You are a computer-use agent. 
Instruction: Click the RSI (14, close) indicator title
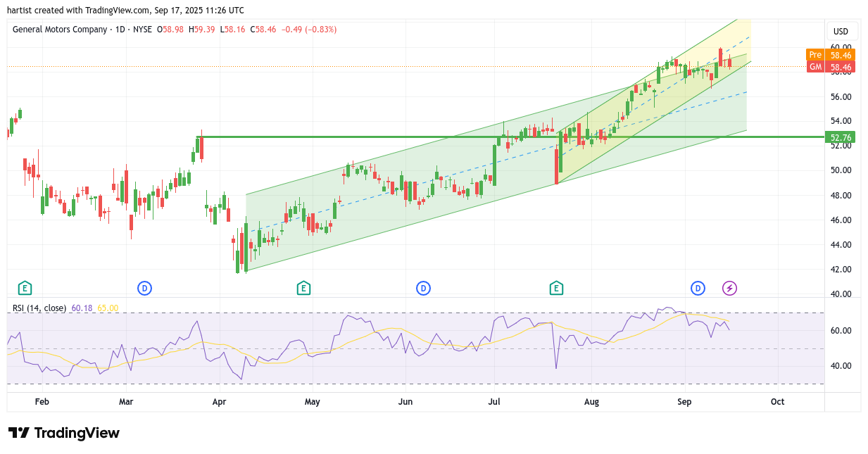point(39,308)
